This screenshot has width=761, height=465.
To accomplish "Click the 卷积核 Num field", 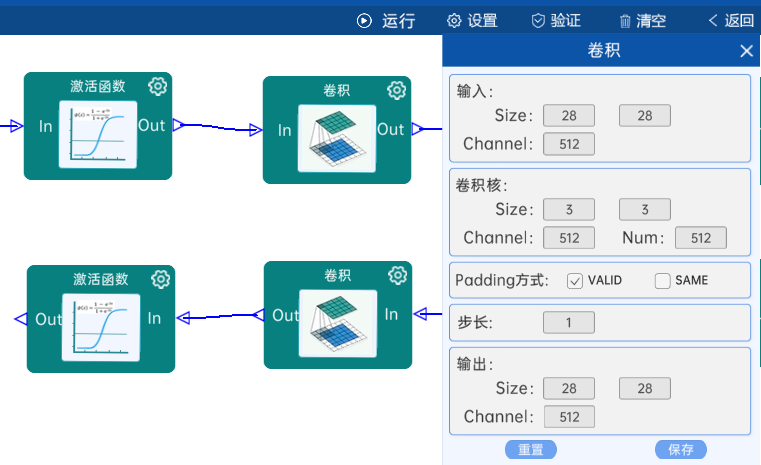I will (701, 238).
